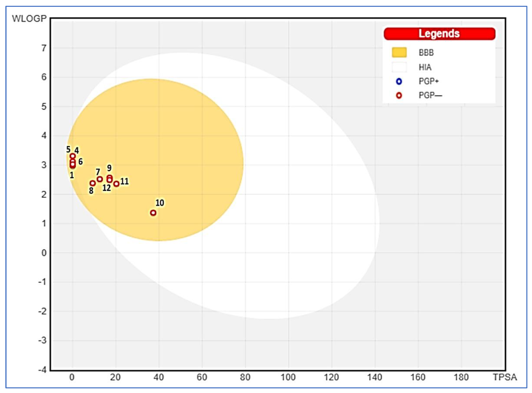Click the WLOGP y-axis title
The height and width of the screenshot is (393, 532).
[x=29, y=19]
